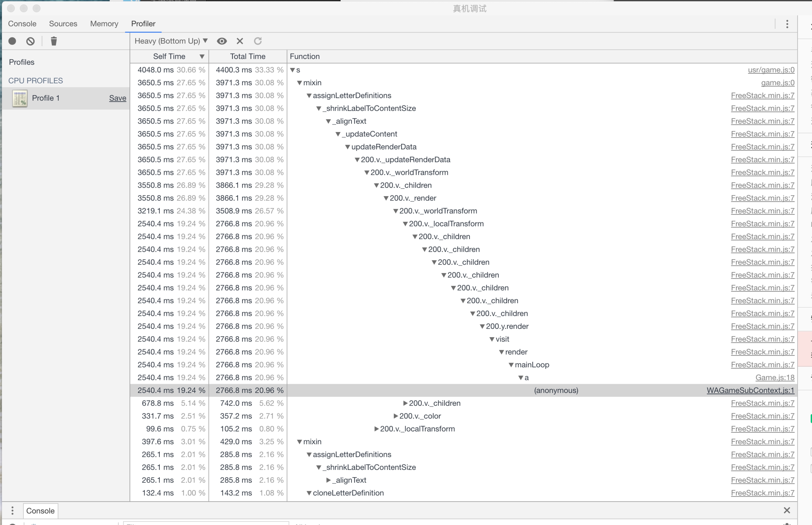The height and width of the screenshot is (525, 812).
Task: Collapse the top-level 's' function row
Action: [293, 70]
